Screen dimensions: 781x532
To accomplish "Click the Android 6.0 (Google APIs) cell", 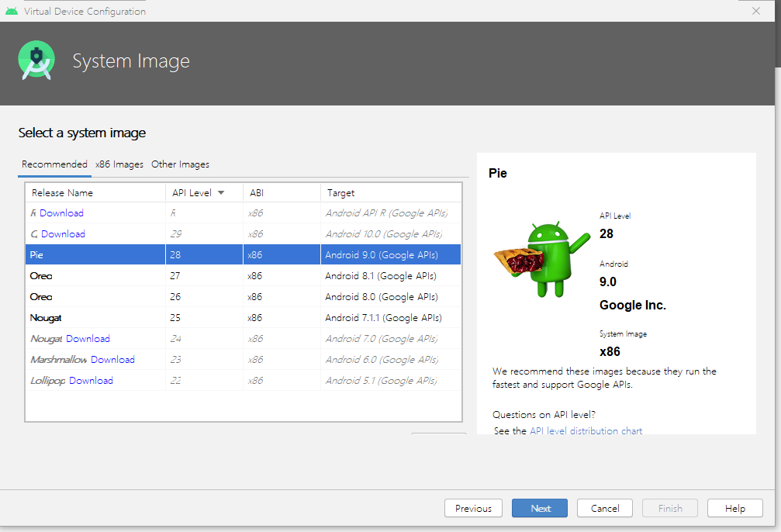I will pos(391,359).
